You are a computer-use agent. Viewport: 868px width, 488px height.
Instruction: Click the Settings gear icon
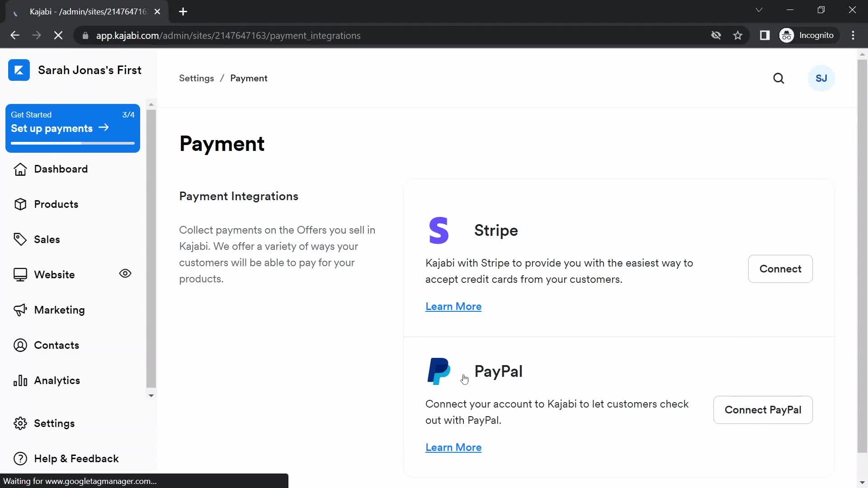point(20,423)
